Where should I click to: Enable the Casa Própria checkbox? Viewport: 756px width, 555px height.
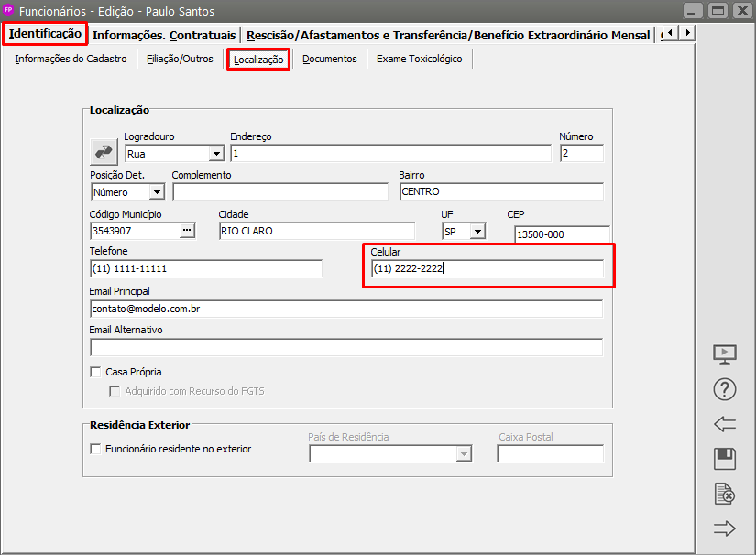pyautogui.click(x=95, y=372)
